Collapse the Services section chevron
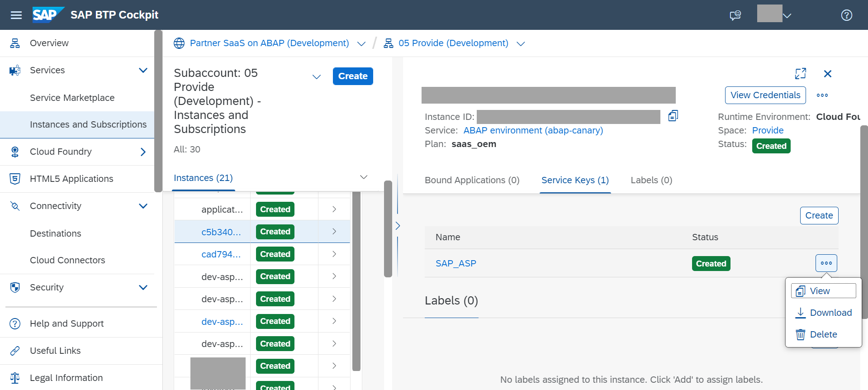The width and height of the screenshot is (868, 390). [x=143, y=70]
